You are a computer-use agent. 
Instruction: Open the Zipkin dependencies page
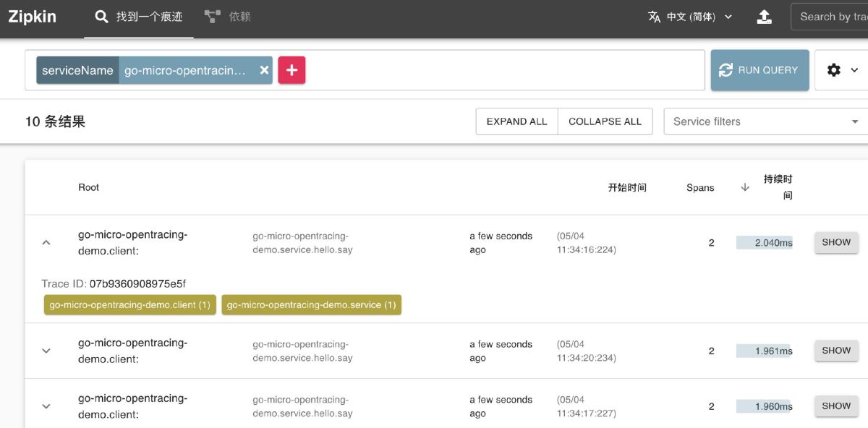pyautogui.click(x=229, y=16)
